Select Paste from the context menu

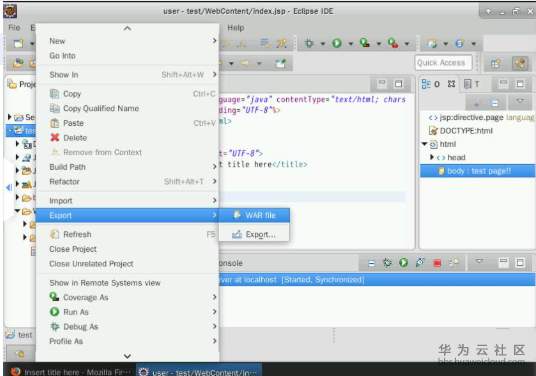point(127,123)
